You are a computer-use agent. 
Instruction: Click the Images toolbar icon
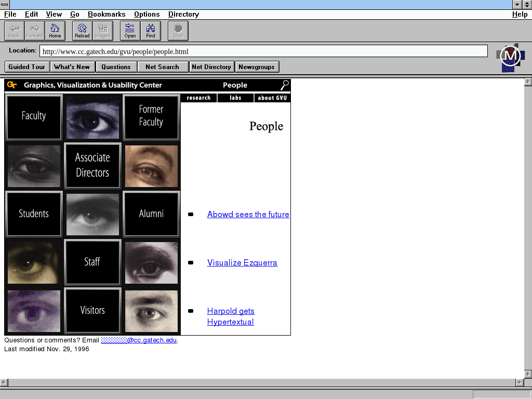102,31
